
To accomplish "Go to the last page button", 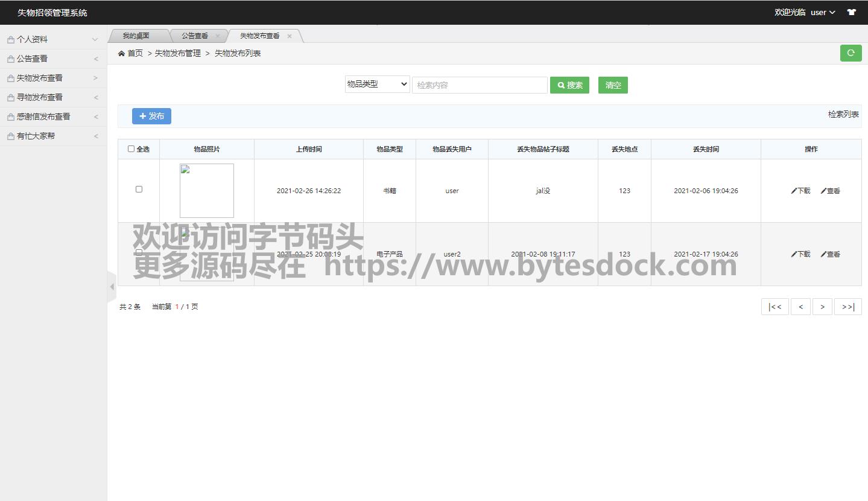I will 847,307.
